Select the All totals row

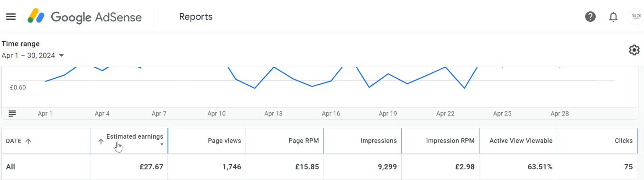coord(322,167)
